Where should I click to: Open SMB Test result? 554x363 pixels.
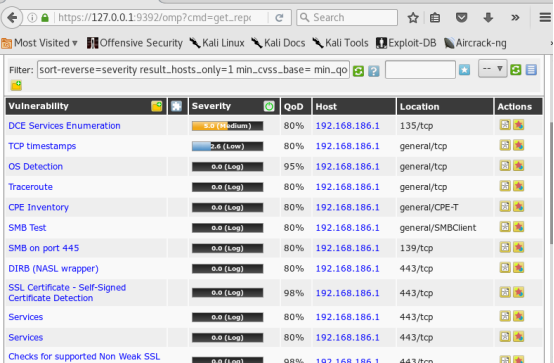click(x=27, y=228)
